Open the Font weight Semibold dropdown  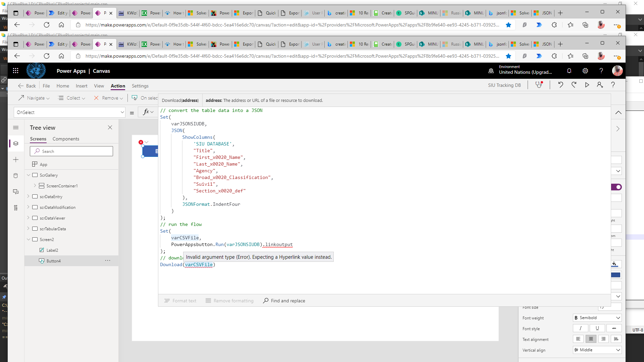[597, 318]
